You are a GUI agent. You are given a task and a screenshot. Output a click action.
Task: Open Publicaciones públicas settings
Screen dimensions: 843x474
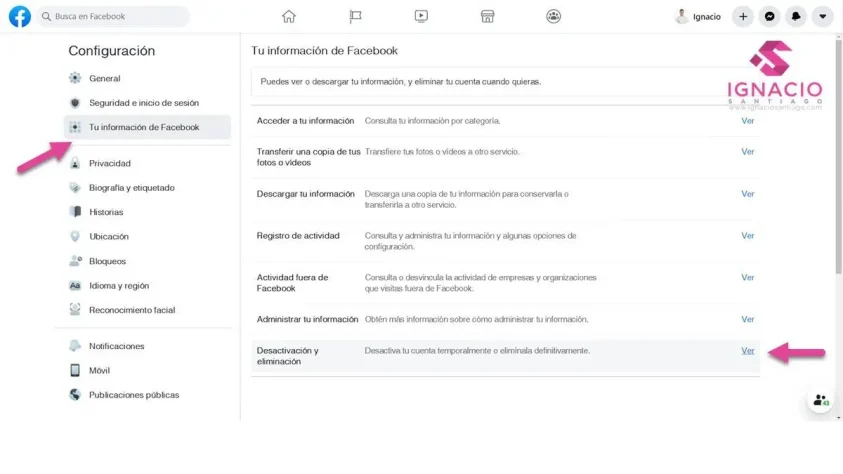pyautogui.click(x=134, y=395)
